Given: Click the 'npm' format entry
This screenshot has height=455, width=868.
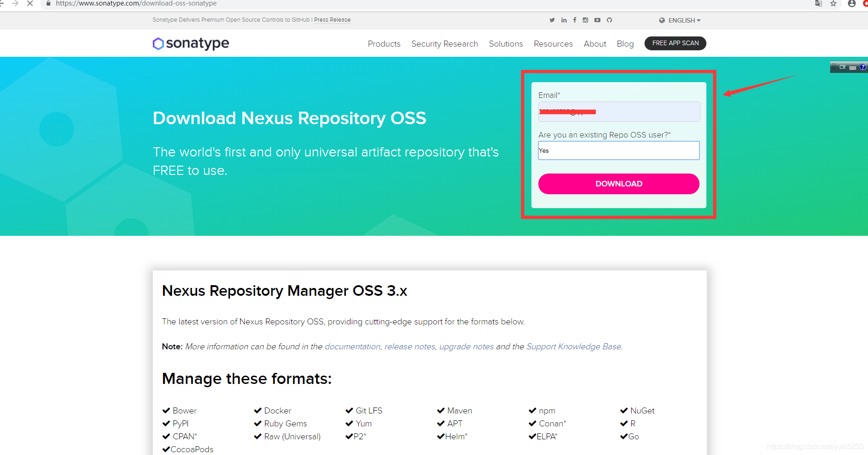Looking at the screenshot, I should (x=547, y=411).
